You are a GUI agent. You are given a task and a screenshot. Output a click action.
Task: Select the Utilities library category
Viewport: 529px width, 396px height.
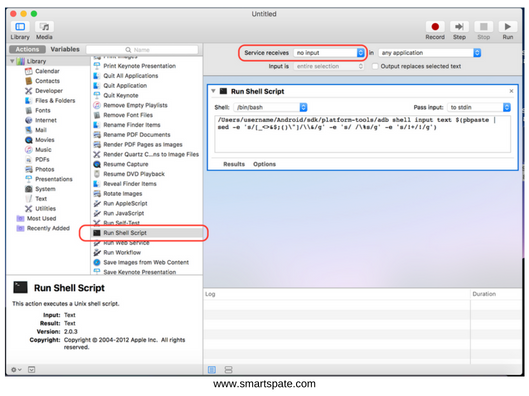(x=45, y=208)
